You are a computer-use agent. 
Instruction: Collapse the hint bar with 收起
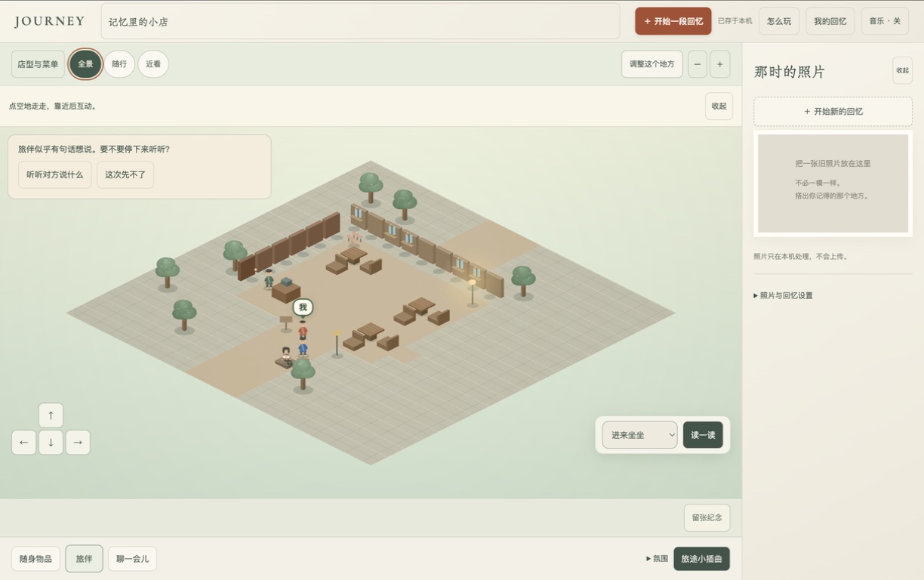719,106
